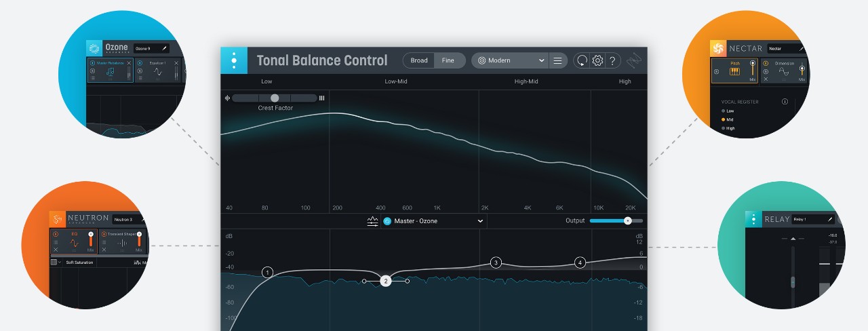Click the Nectar logo icon
The width and height of the screenshot is (868, 331).
point(718,48)
